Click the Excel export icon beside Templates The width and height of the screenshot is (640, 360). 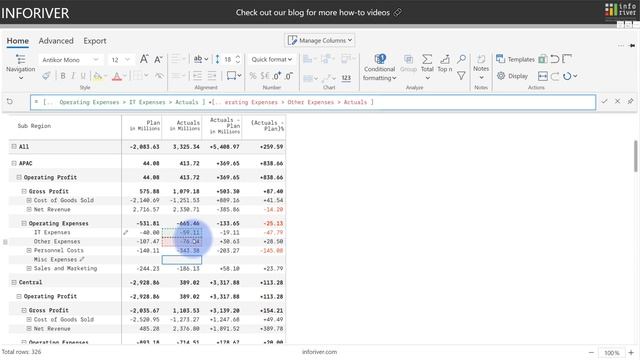point(542,59)
